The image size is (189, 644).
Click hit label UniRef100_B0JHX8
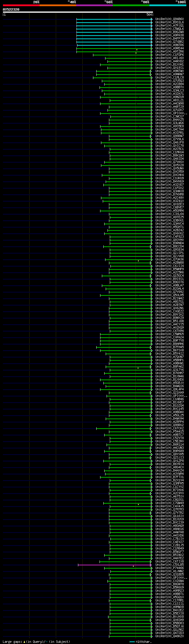click(x=170, y=617)
